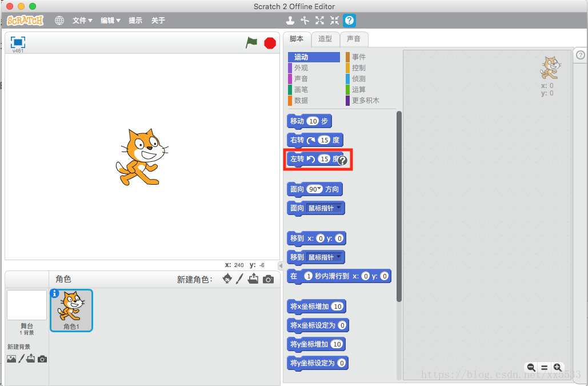
Task: Click value field in 将y坐标设定为 block
Action: click(x=341, y=363)
